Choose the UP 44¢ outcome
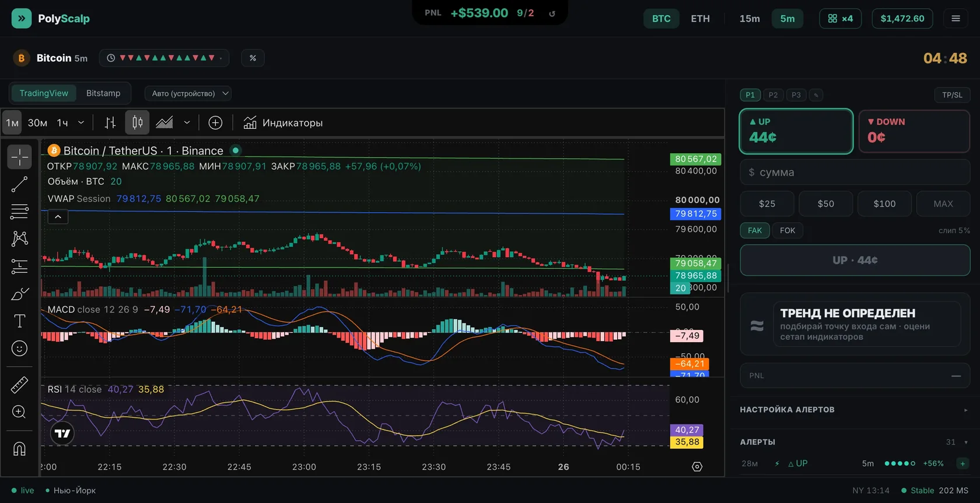980x503 pixels. (x=796, y=131)
